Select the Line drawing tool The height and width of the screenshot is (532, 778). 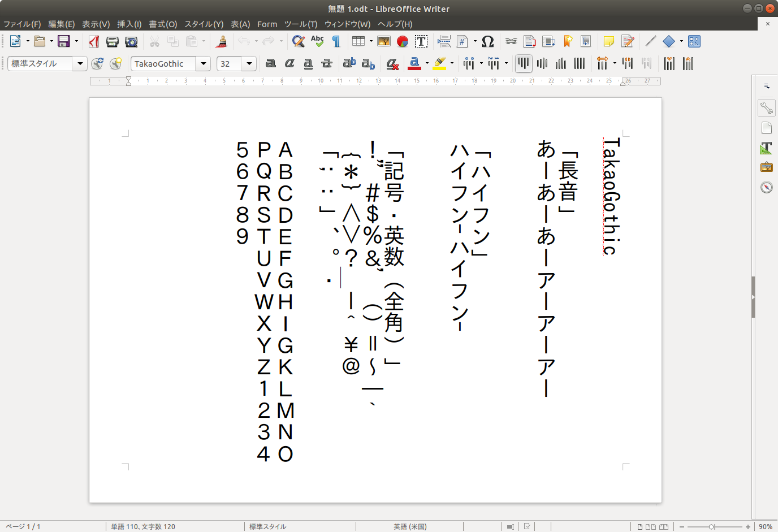651,41
